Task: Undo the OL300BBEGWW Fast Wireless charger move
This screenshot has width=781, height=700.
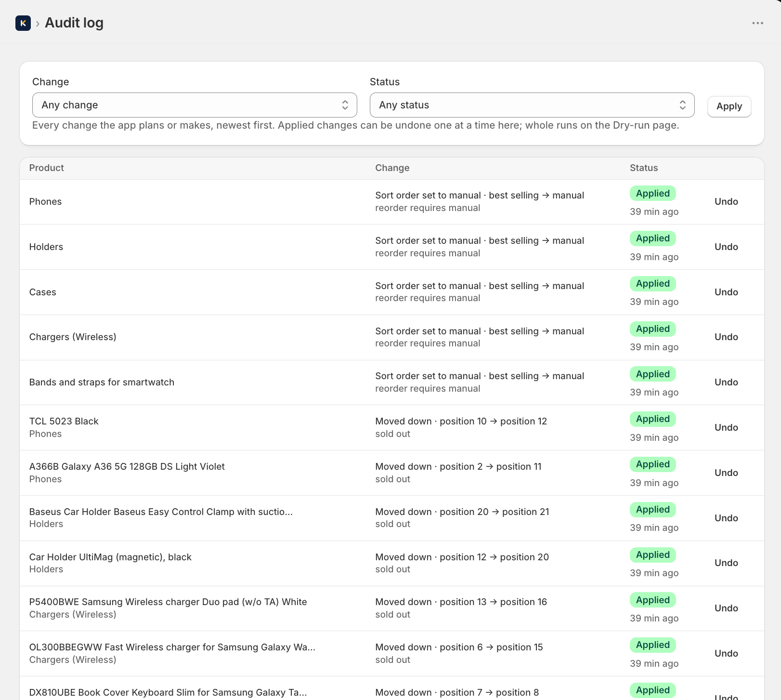Action: point(726,654)
